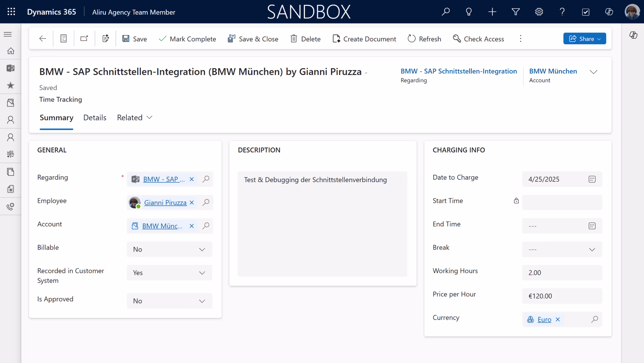Image resolution: width=644 pixels, height=363 pixels.
Task: Open the Euro currency link
Action: tap(544, 319)
